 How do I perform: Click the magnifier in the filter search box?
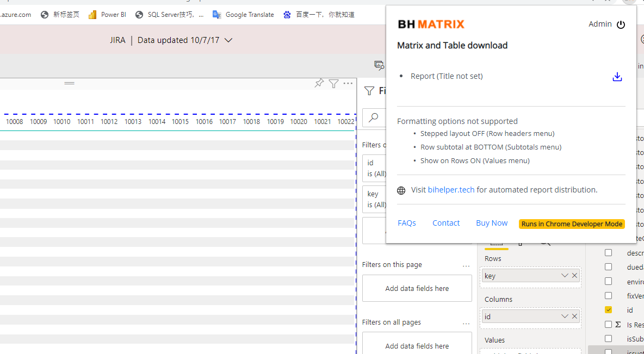(373, 117)
